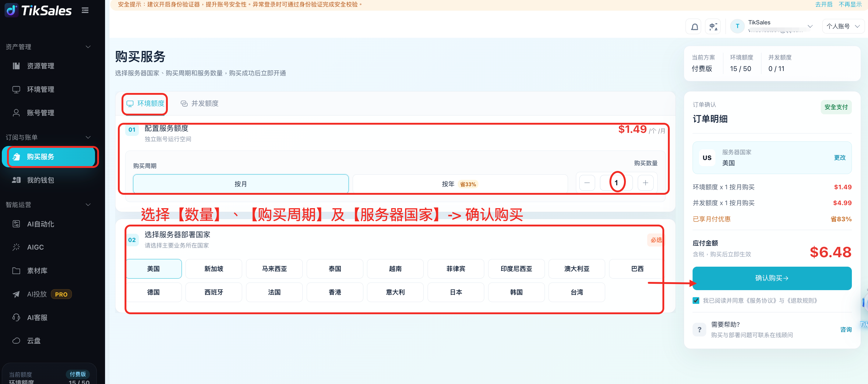Collapse the 资产管理 sidebar section
Image resolution: width=868 pixels, height=384 pixels.
tap(88, 47)
